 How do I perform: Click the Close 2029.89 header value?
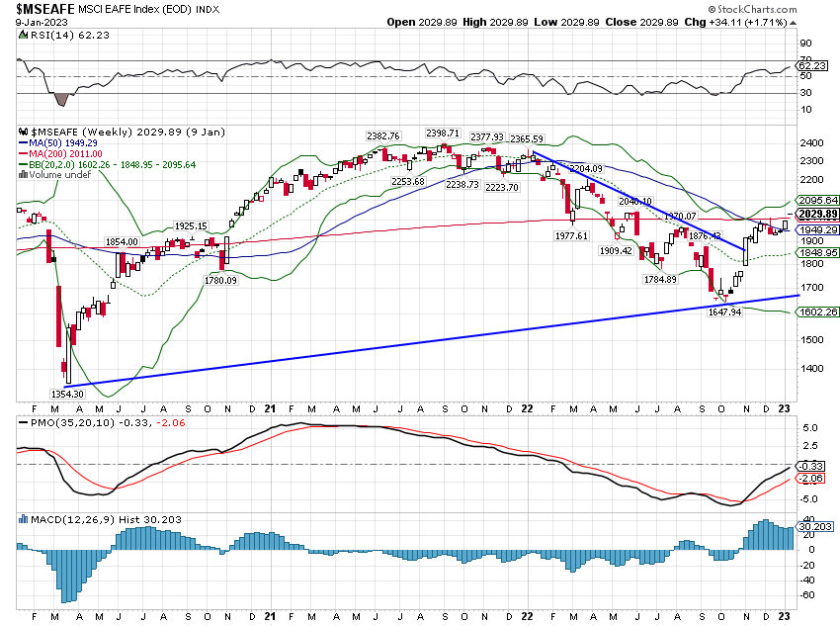click(x=641, y=22)
